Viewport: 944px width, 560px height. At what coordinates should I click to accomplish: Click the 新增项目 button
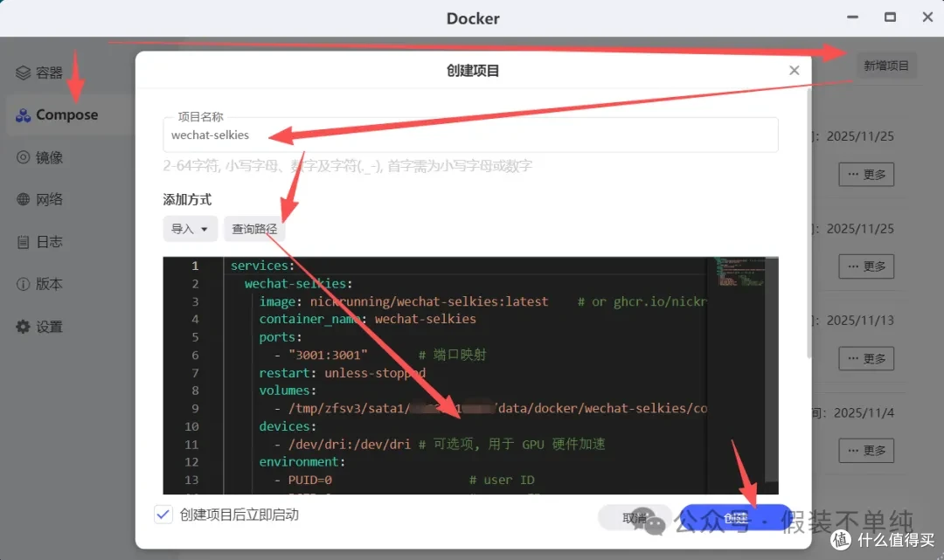pyautogui.click(x=885, y=66)
